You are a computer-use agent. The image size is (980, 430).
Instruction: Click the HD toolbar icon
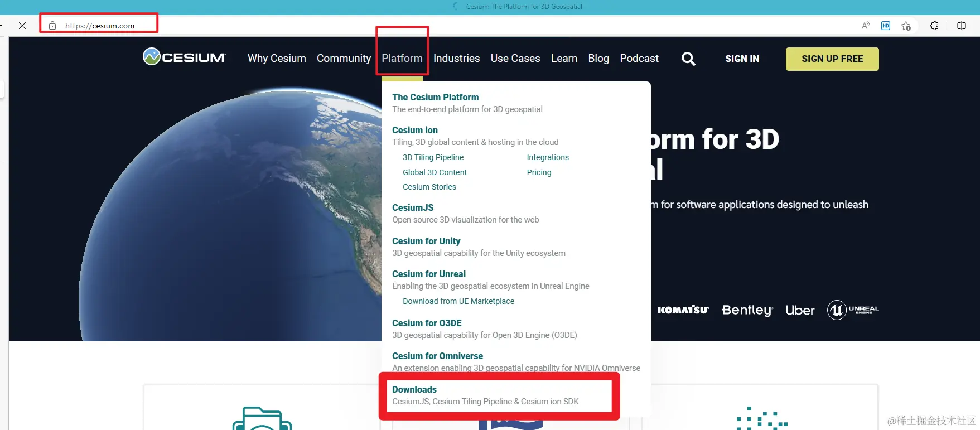point(886,26)
